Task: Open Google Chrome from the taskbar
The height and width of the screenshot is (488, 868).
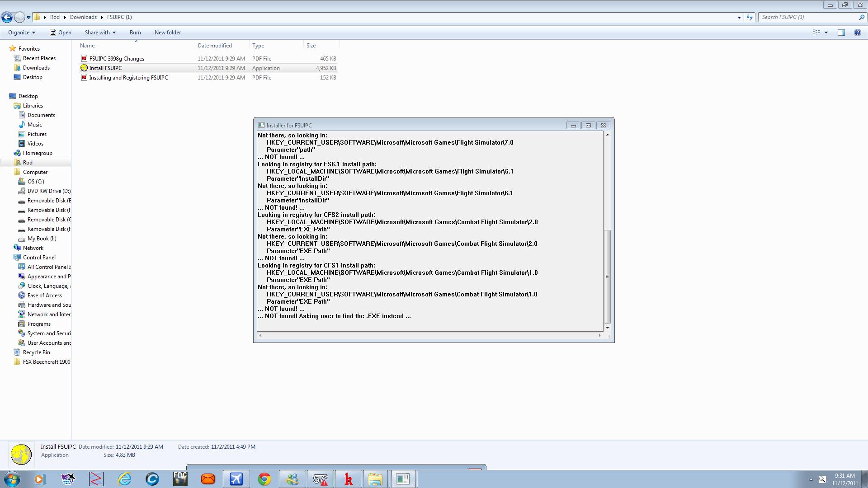Action: [264, 479]
